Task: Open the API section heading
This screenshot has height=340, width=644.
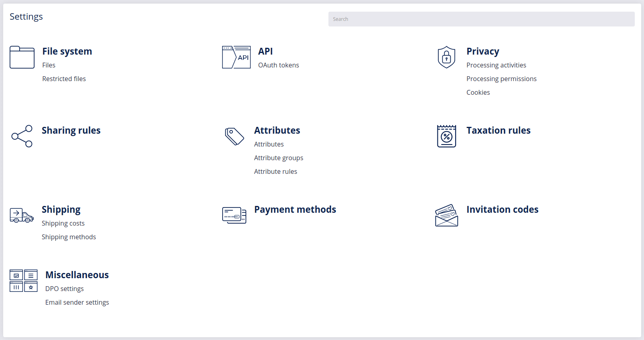Action: tap(265, 51)
